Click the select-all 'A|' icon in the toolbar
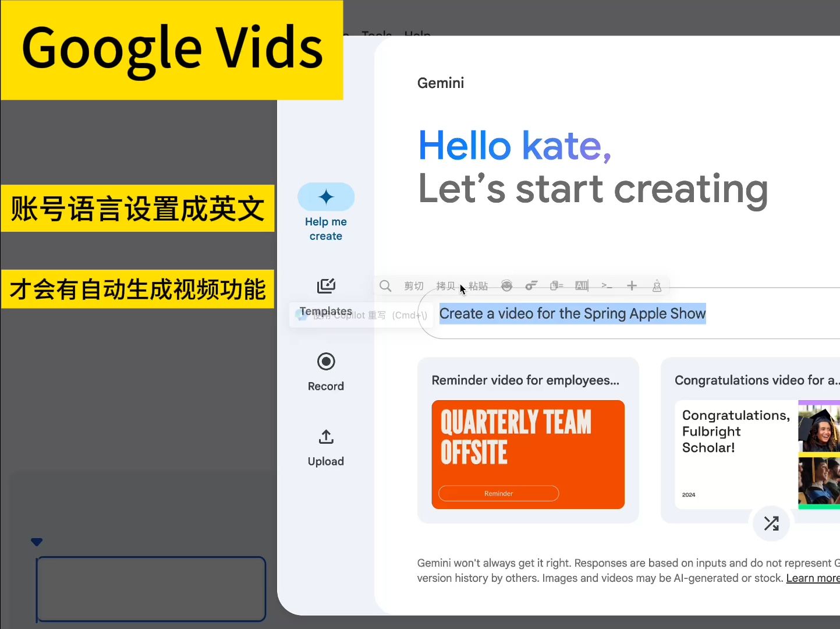 [582, 285]
